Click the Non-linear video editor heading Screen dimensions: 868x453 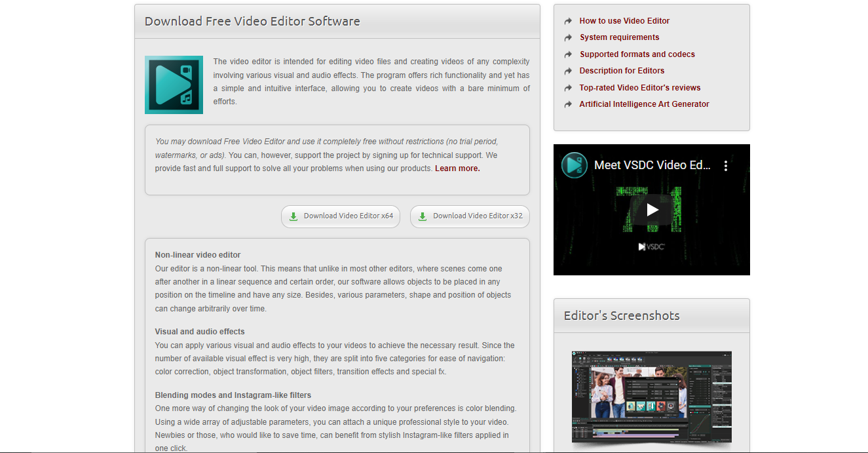[x=198, y=255]
